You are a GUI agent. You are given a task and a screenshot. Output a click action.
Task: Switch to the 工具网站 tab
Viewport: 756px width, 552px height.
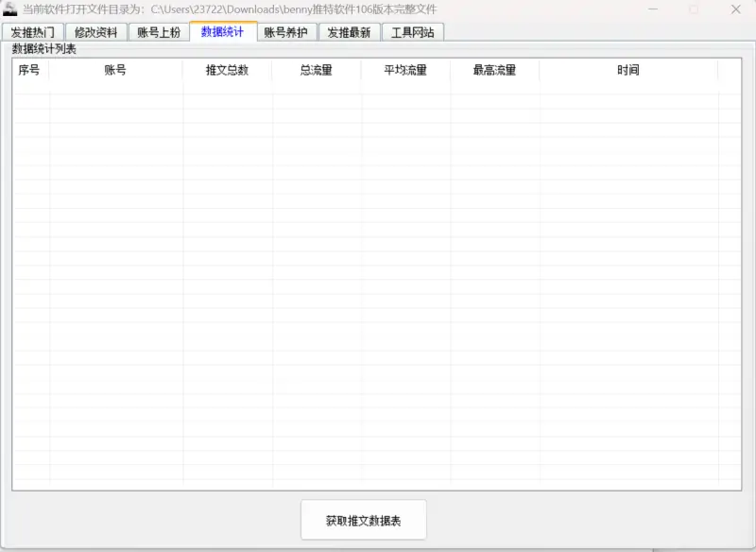(x=413, y=32)
